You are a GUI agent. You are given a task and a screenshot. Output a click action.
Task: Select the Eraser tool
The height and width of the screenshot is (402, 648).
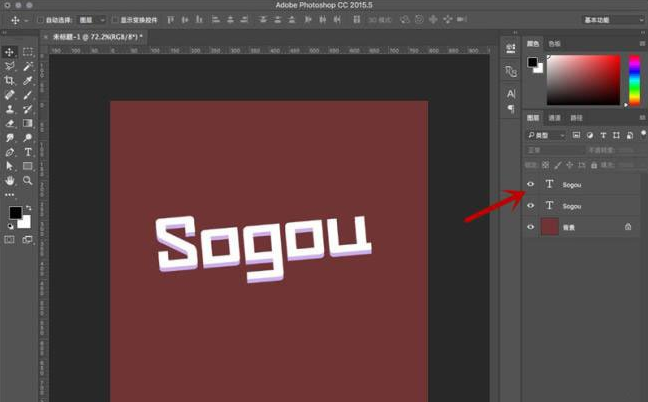point(10,123)
